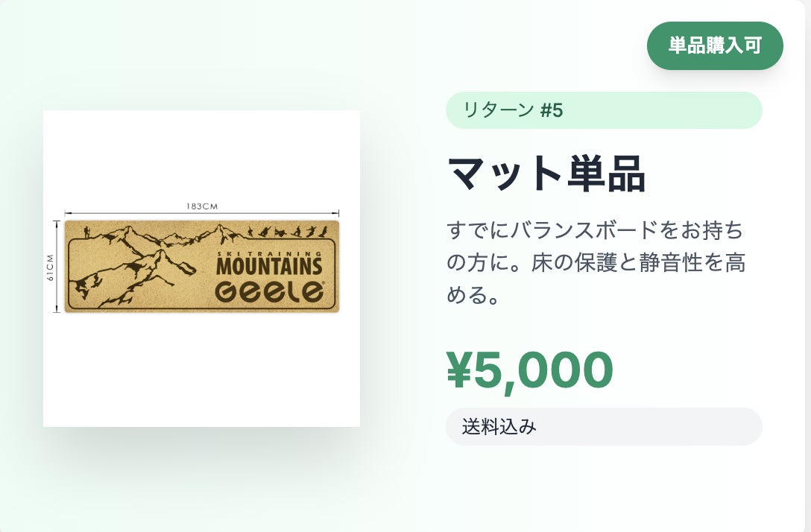Click the マット単品 product title
This screenshot has width=811, height=532.
(546, 173)
